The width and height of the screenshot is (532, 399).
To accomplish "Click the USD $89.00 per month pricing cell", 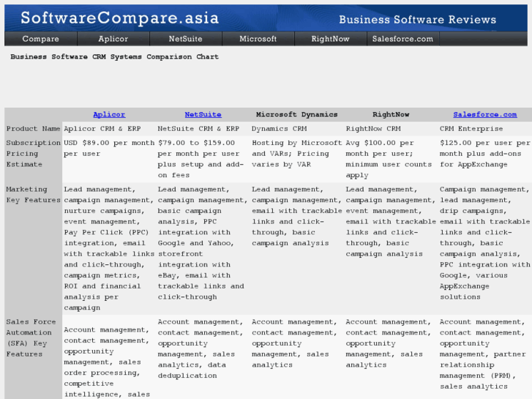I will (109, 159).
